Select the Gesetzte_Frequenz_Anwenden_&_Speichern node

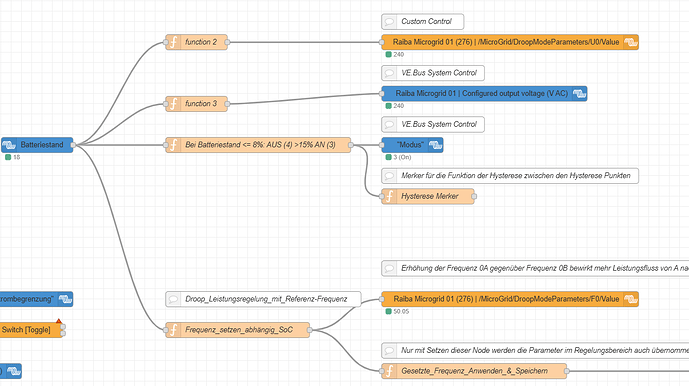474,371
